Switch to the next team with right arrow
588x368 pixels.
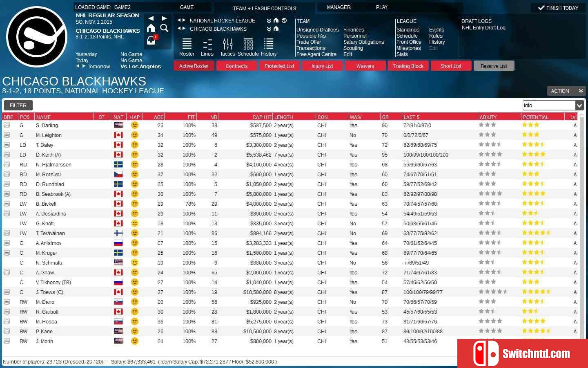pyautogui.click(x=184, y=29)
